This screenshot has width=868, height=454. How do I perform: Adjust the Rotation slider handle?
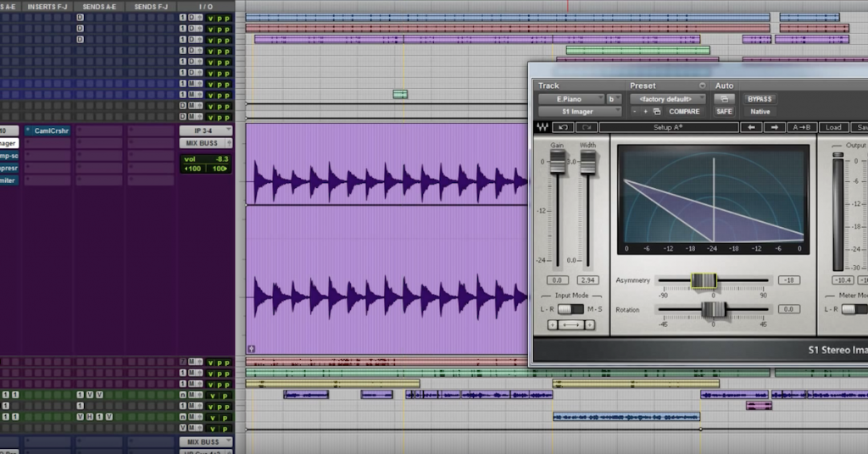[714, 310]
